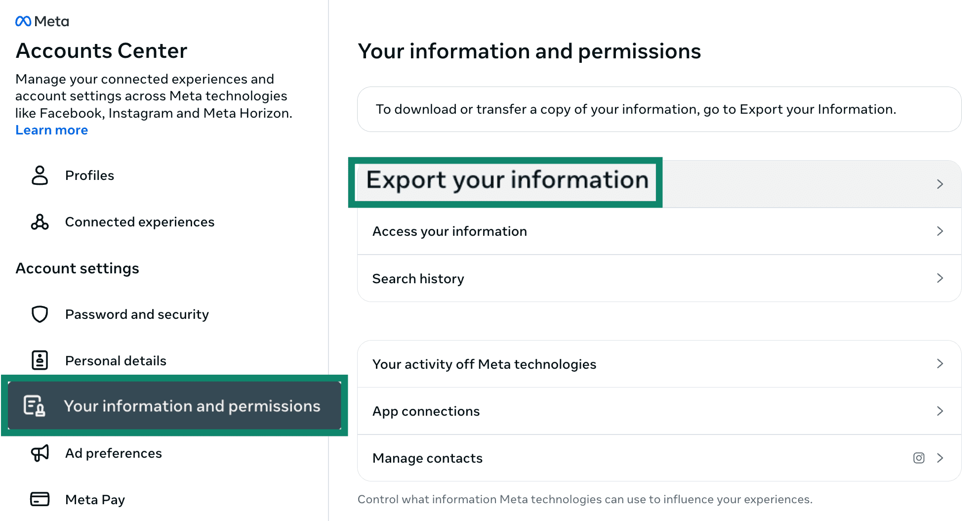Click the Ad preferences megaphone icon

pyautogui.click(x=40, y=453)
